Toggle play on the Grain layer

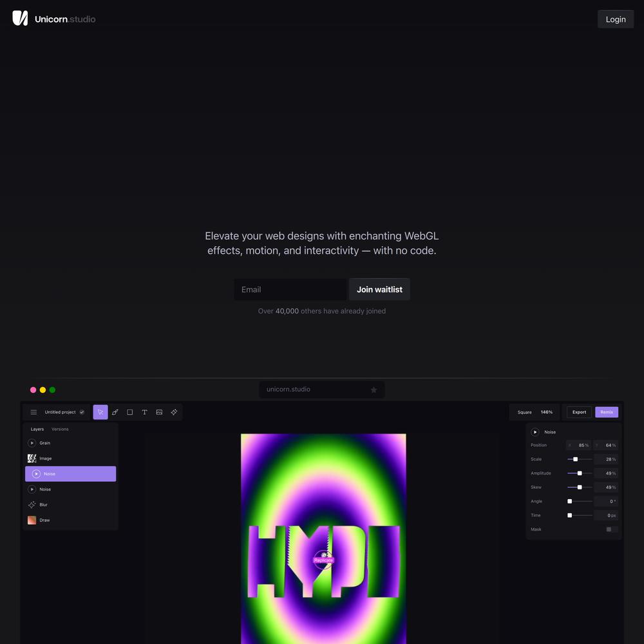pos(32,443)
